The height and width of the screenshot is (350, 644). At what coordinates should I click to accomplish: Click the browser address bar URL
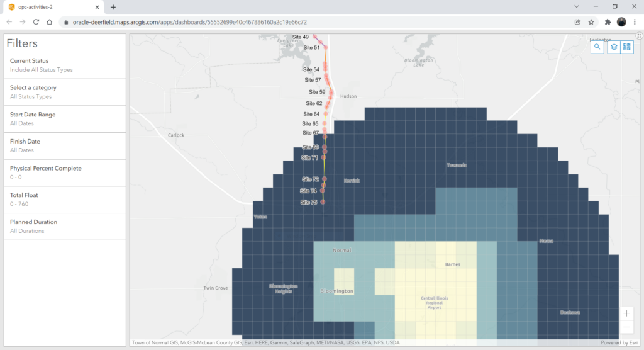[190, 22]
